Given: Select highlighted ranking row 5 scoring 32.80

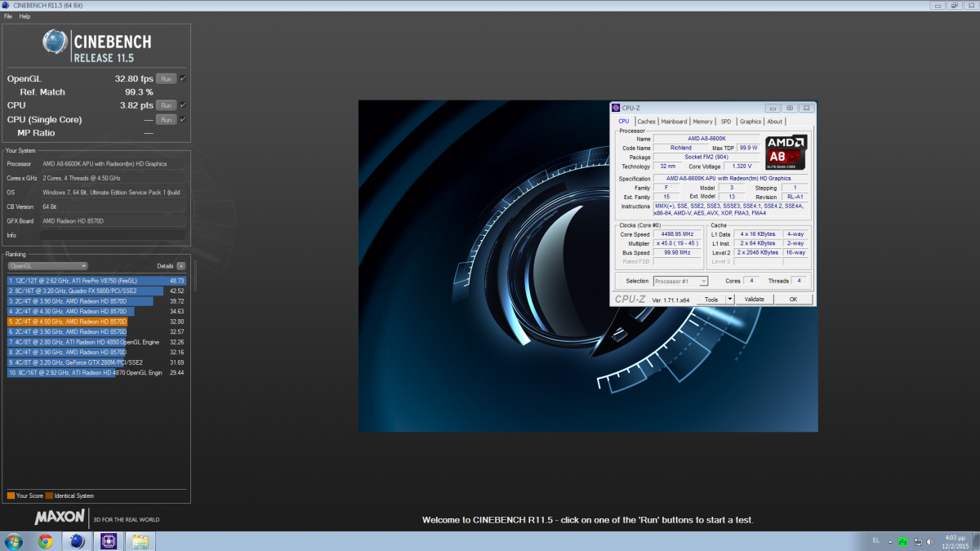Looking at the screenshot, I should (96, 322).
